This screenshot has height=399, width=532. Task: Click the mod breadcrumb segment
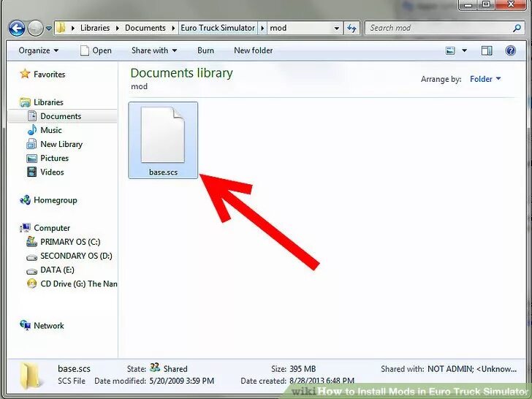click(x=278, y=28)
